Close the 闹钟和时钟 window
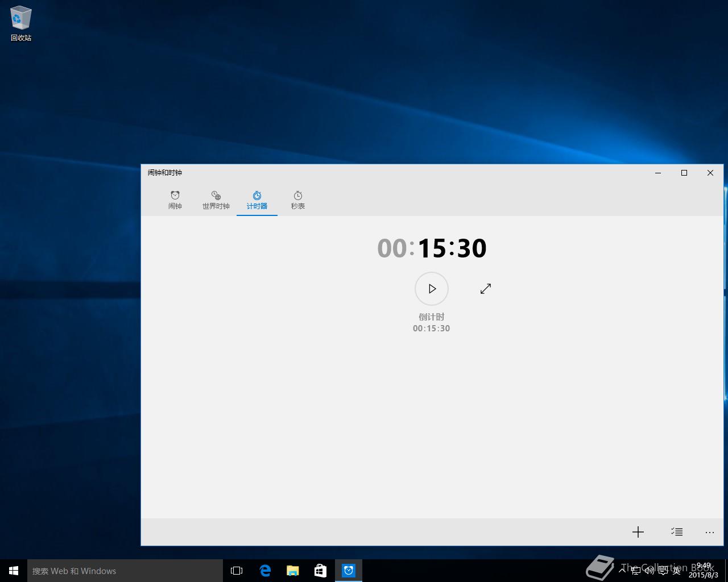The width and height of the screenshot is (728, 582). click(710, 173)
